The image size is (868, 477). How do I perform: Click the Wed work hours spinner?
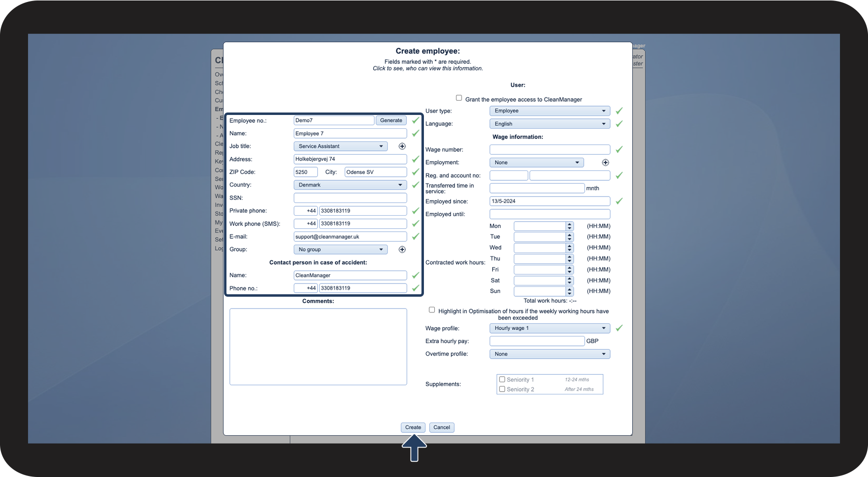click(570, 248)
